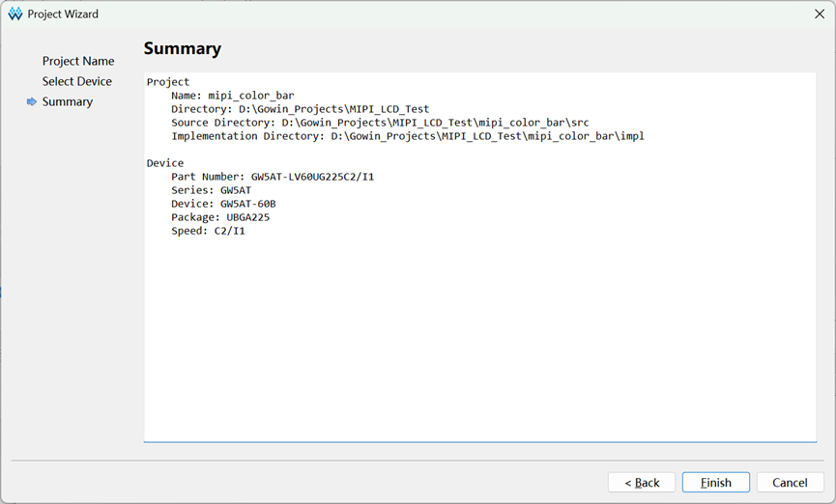Click the Finish button

click(x=715, y=482)
